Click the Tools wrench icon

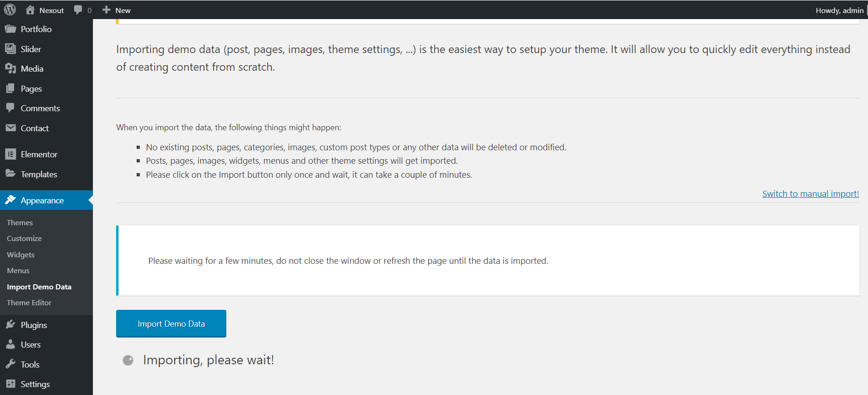[10, 364]
